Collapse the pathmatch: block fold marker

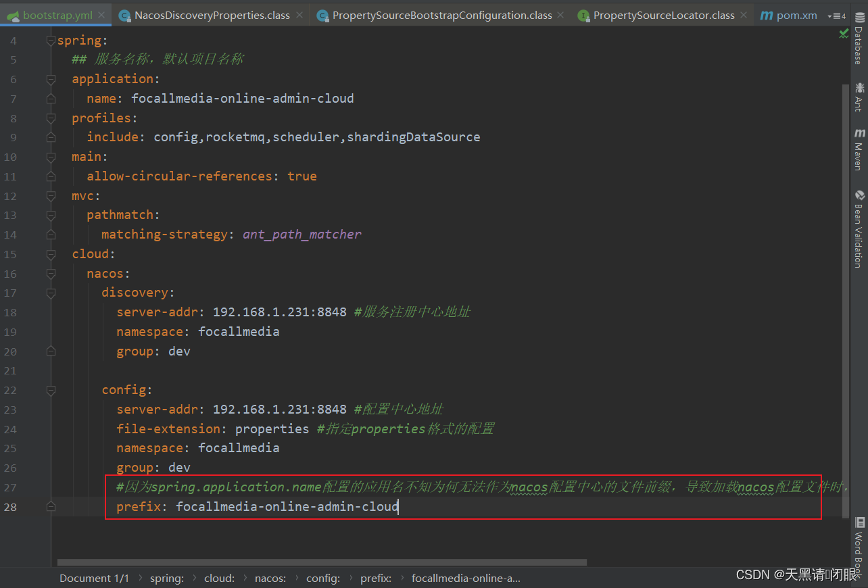coord(51,216)
